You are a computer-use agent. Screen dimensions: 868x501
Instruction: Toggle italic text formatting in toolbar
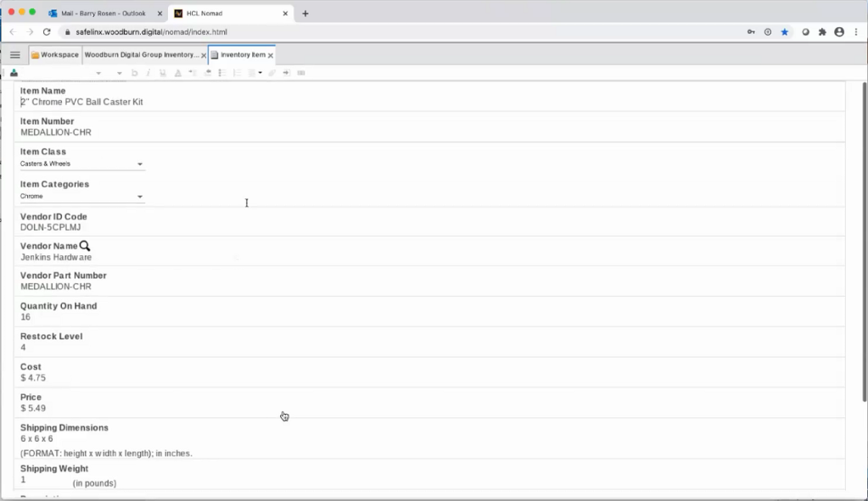coord(148,73)
